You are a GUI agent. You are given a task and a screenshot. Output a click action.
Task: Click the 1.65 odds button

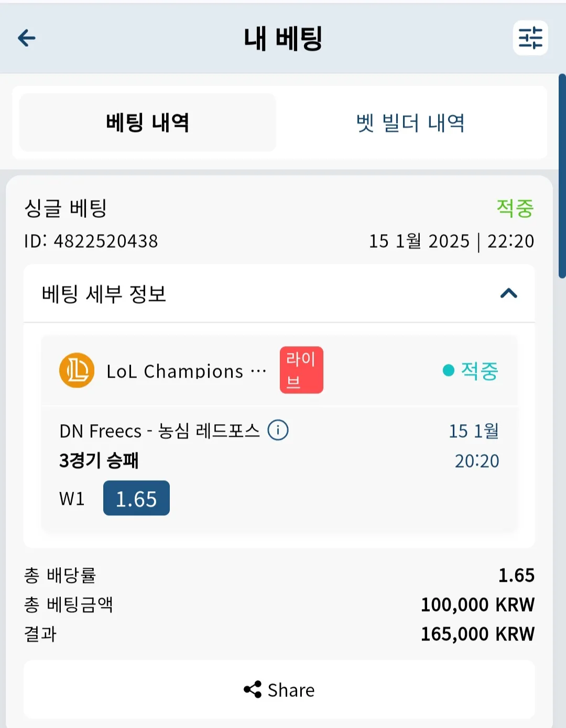136,498
